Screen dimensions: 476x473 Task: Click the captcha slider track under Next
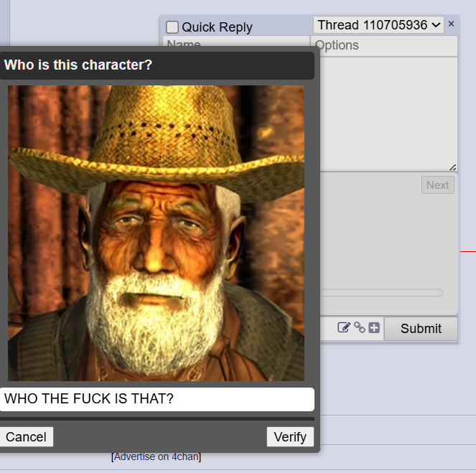point(381,293)
